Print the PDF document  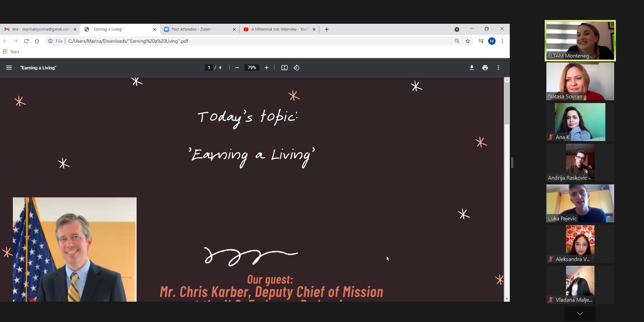485,68
